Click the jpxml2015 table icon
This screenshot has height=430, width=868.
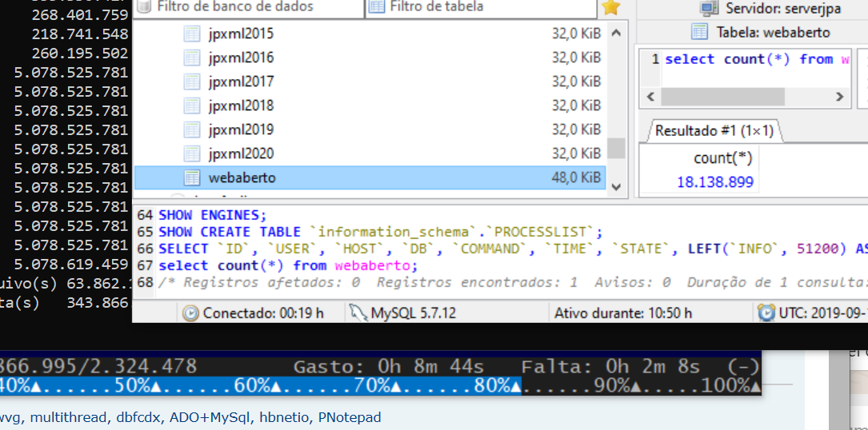(191, 34)
